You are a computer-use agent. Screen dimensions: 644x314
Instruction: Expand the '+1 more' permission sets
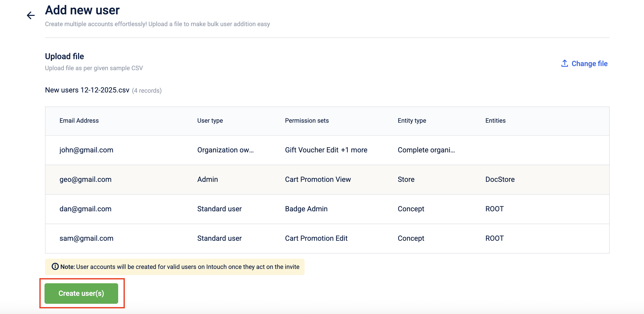pos(354,150)
